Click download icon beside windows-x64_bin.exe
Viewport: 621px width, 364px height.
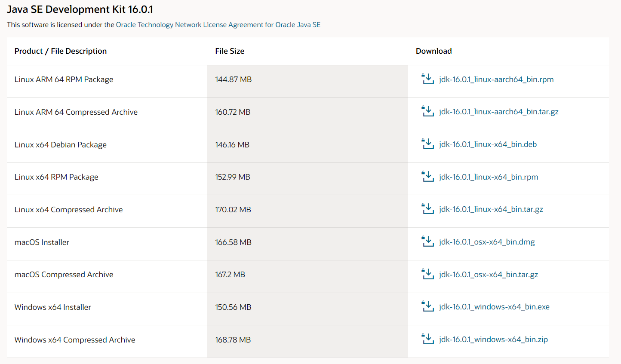pyautogui.click(x=428, y=306)
